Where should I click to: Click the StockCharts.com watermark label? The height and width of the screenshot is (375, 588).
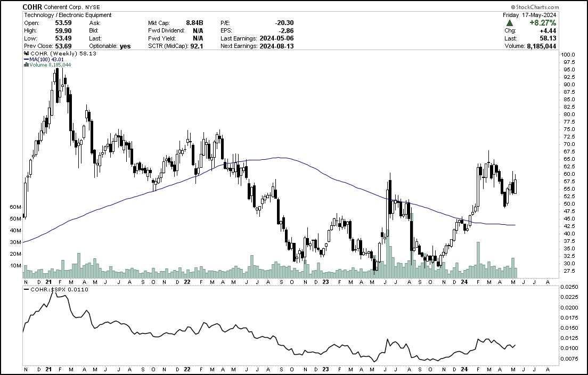[x=535, y=7]
